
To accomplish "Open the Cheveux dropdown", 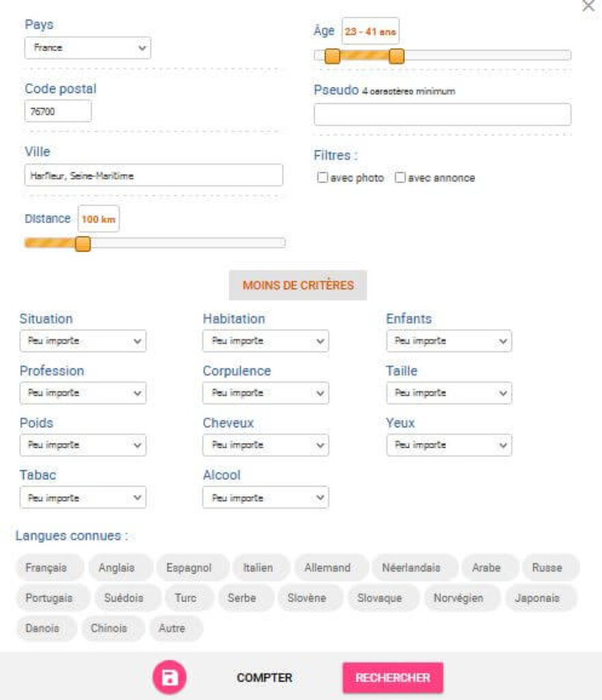I will pos(265,445).
